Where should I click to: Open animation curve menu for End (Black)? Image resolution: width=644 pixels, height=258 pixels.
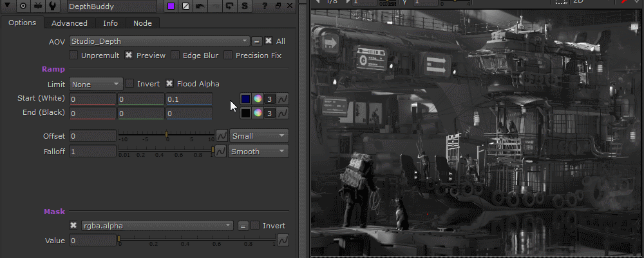[283, 113]
